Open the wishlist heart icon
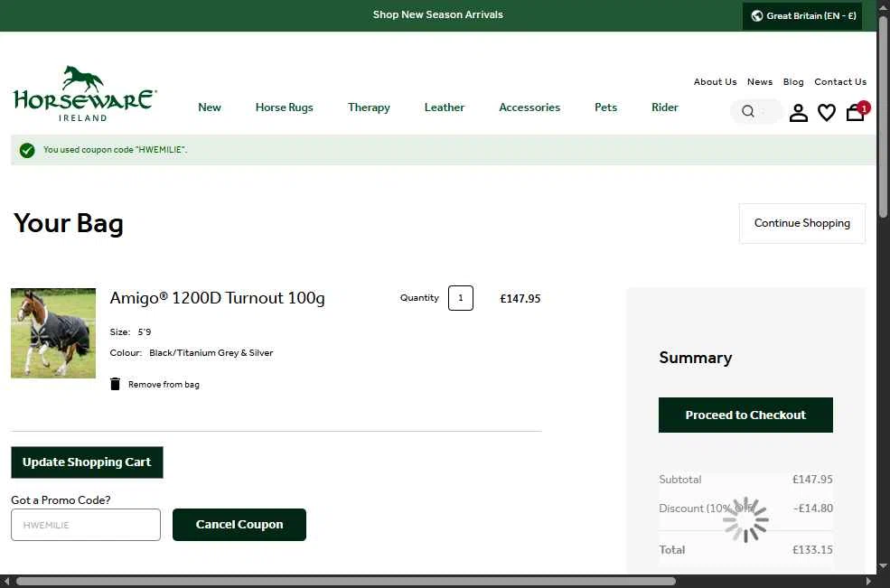Viewport: 890px width, 588px height. tap(827, 112)
